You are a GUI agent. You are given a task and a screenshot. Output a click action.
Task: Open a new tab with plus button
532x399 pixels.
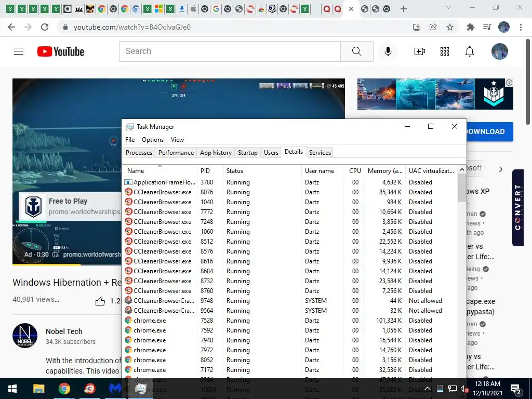[x=403, y=9]
